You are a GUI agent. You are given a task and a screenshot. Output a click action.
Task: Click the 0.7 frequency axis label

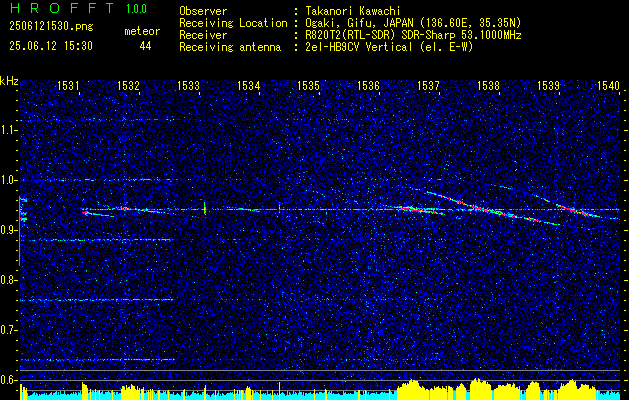8,330
